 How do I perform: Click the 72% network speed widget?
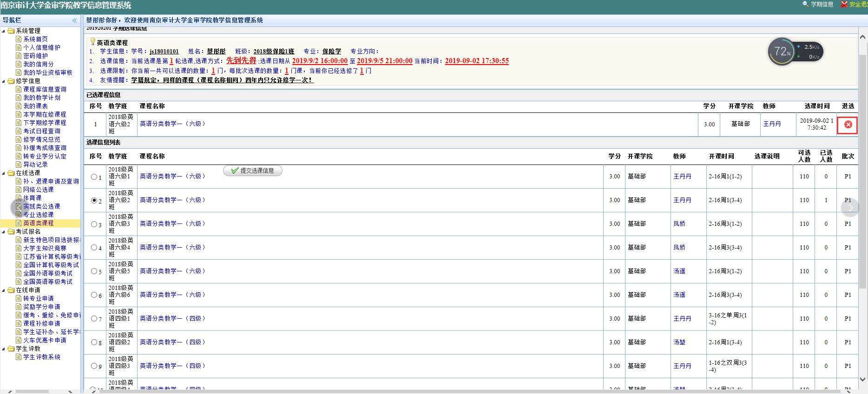pos(783,52)
